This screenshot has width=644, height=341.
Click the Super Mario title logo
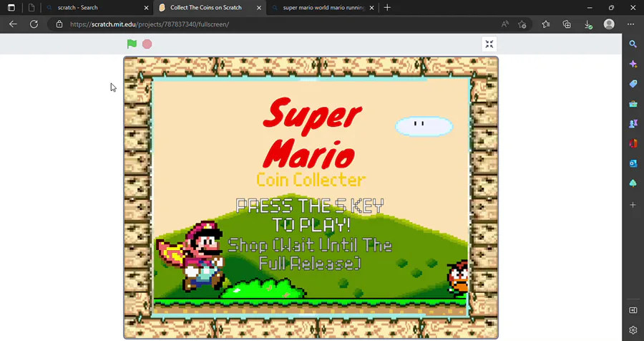click(312, 133)
